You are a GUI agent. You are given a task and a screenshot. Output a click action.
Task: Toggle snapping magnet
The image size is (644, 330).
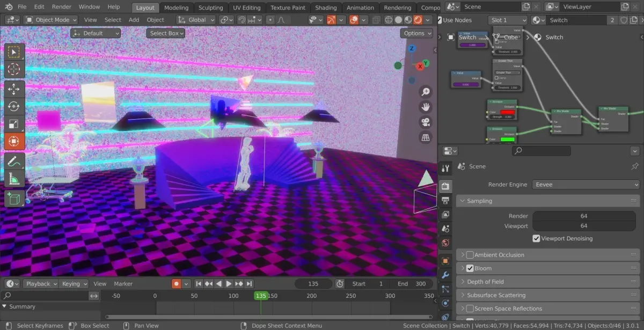[243, 20]
